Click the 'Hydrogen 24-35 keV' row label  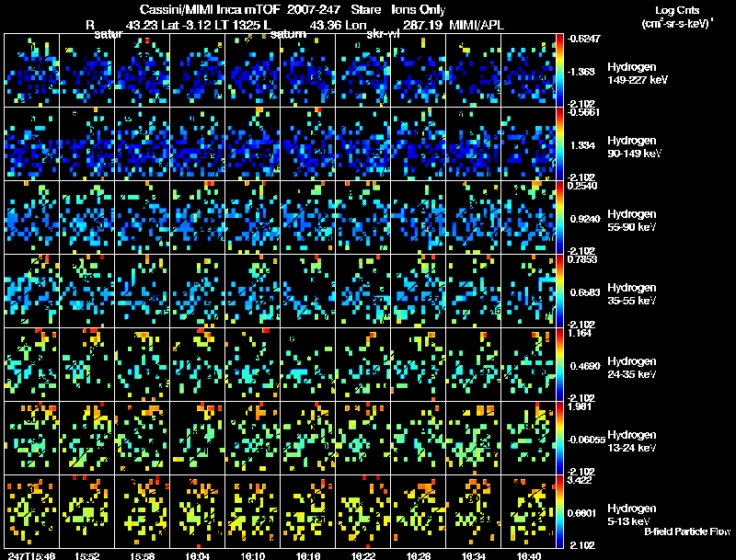(632, 368)
